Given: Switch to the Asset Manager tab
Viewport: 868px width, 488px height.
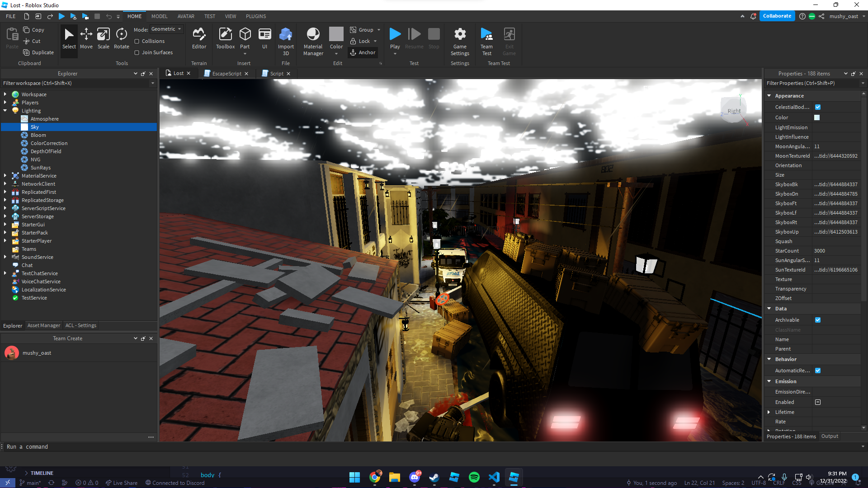Looking at the screenshot, I should pyautogui.click(x=43, y=325).
